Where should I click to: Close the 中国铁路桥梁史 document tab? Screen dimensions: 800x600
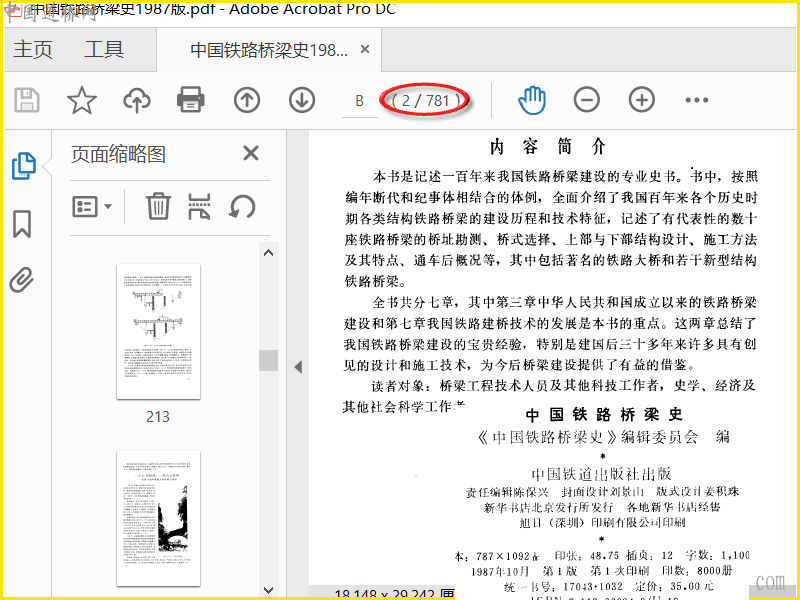point(365,49)
